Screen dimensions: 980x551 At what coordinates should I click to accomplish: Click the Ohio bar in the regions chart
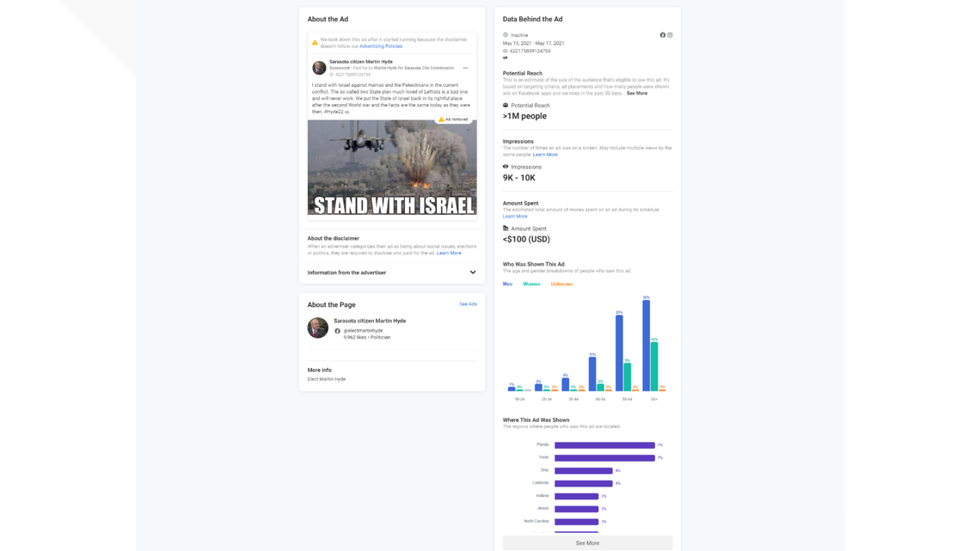pos(583,470)
